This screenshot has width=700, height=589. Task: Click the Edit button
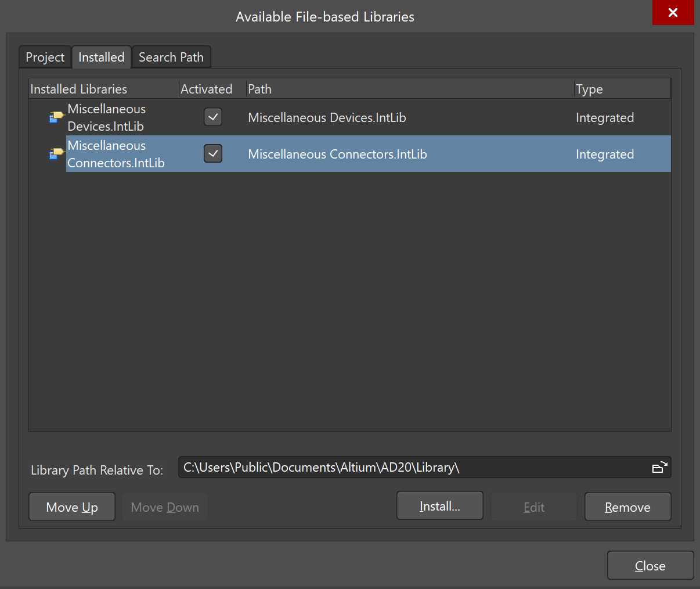(x=534, y=507)
